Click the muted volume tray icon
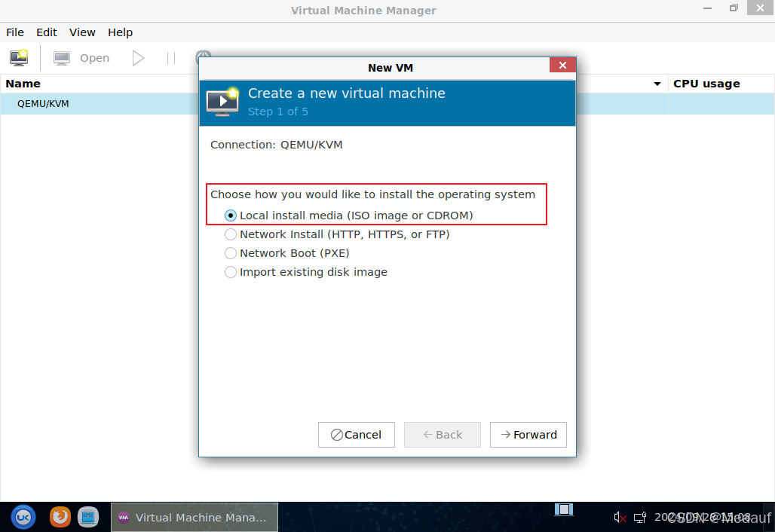775x532 pixels. coord(620,518)
